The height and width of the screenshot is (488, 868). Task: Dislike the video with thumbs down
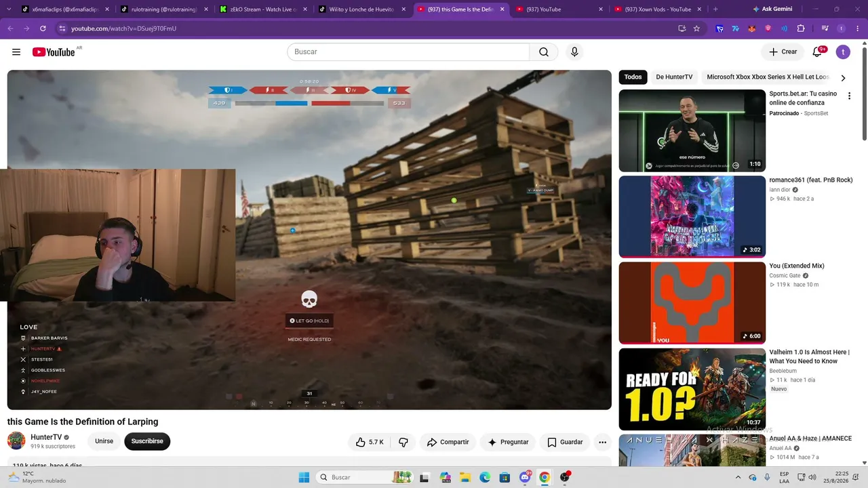click(x=403, y=442)
